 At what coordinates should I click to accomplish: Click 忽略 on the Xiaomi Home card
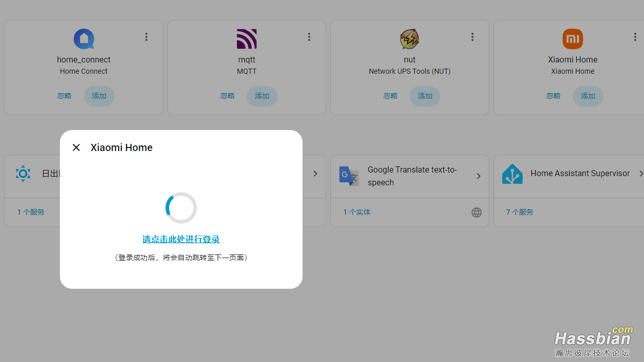[x=553, y=96]
